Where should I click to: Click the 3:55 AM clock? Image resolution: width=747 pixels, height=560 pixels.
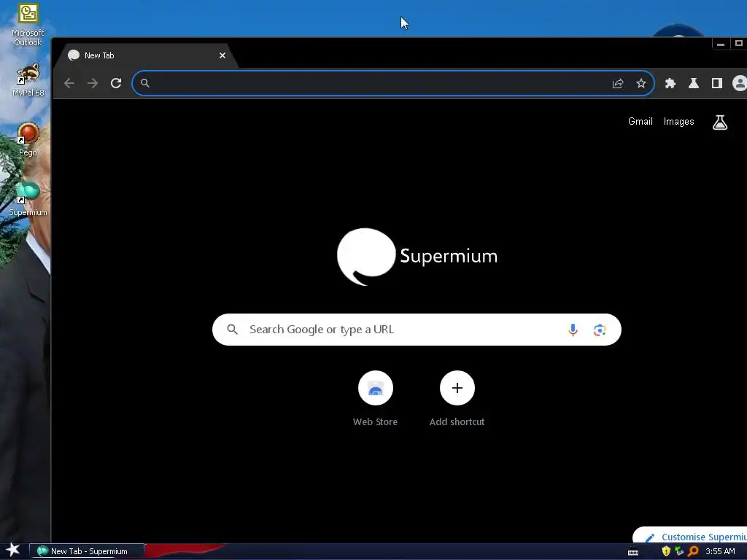point(720,551)
